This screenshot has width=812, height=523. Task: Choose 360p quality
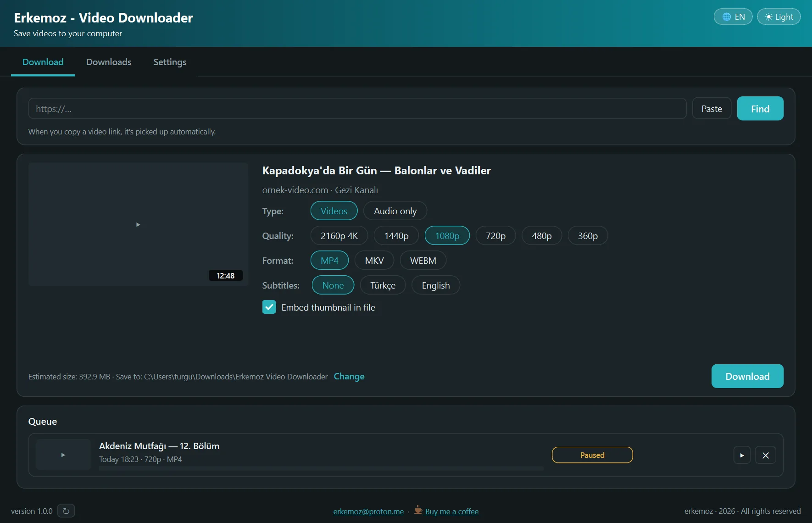coord(588,236)
